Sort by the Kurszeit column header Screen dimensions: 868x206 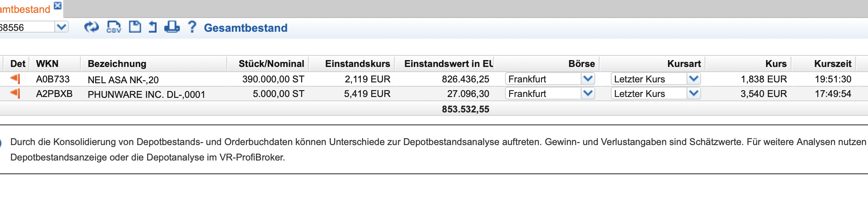tap(833, 64)
